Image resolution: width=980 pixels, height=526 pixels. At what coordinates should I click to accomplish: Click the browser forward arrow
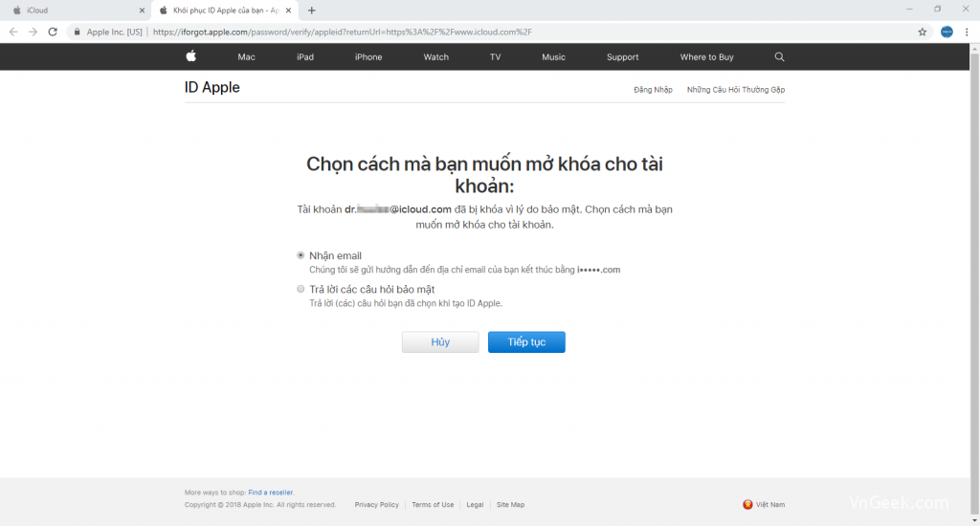pyautogui.click(x=33, y=32)
